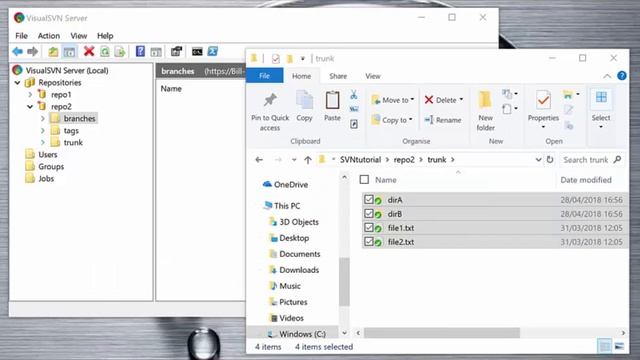Click forward arrow in VisualSVN toolbar
This screenshot has width=640, height=360.
pos(32,51)
